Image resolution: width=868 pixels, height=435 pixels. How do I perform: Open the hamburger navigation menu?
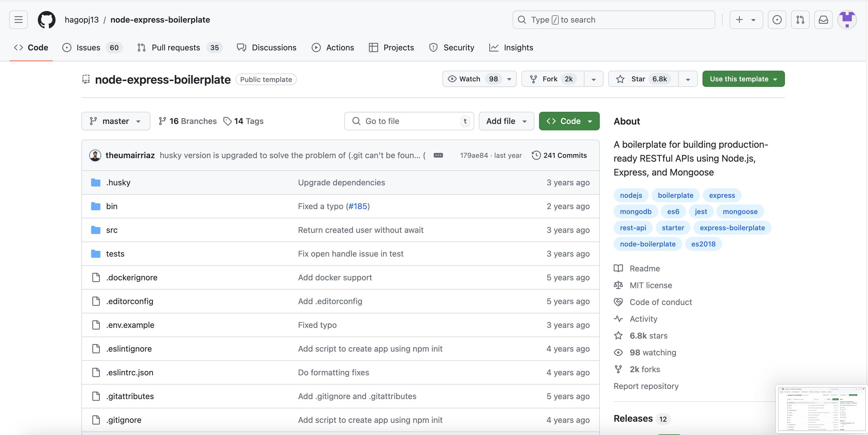coord(19,20)
